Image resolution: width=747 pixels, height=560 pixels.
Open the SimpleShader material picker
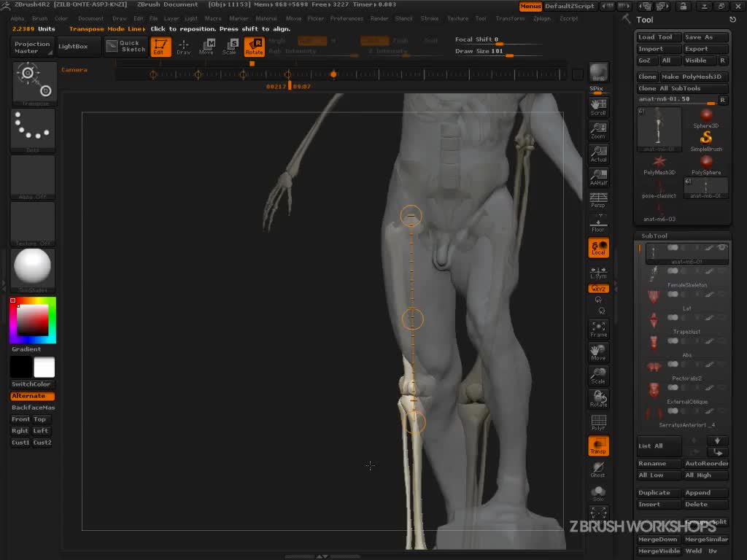(x=33, y=271)
